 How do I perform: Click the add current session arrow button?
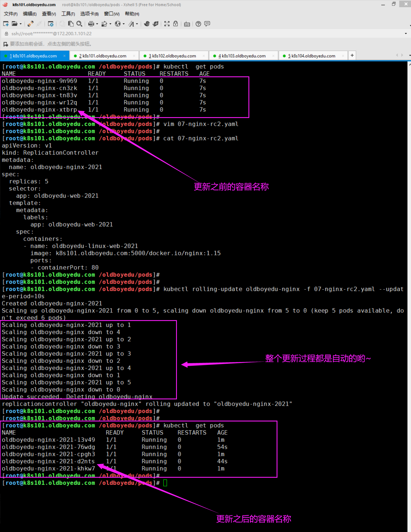tap(5, 44)
